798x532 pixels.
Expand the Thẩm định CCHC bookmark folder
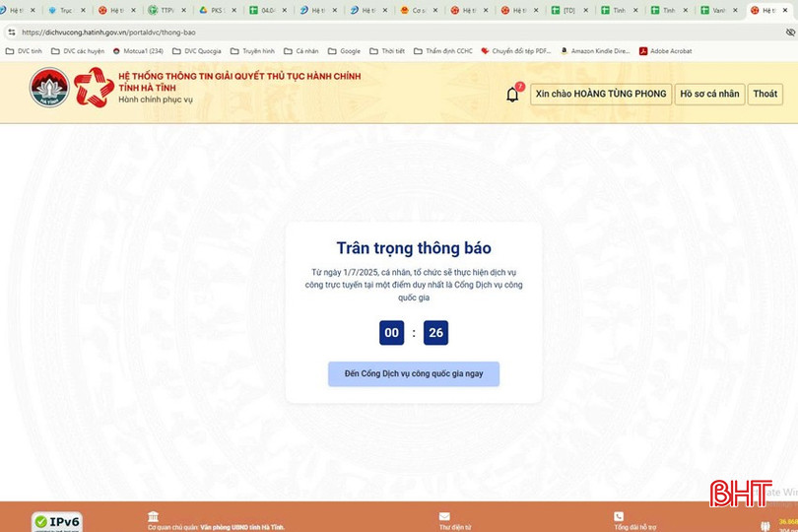[x=442, y=51]
